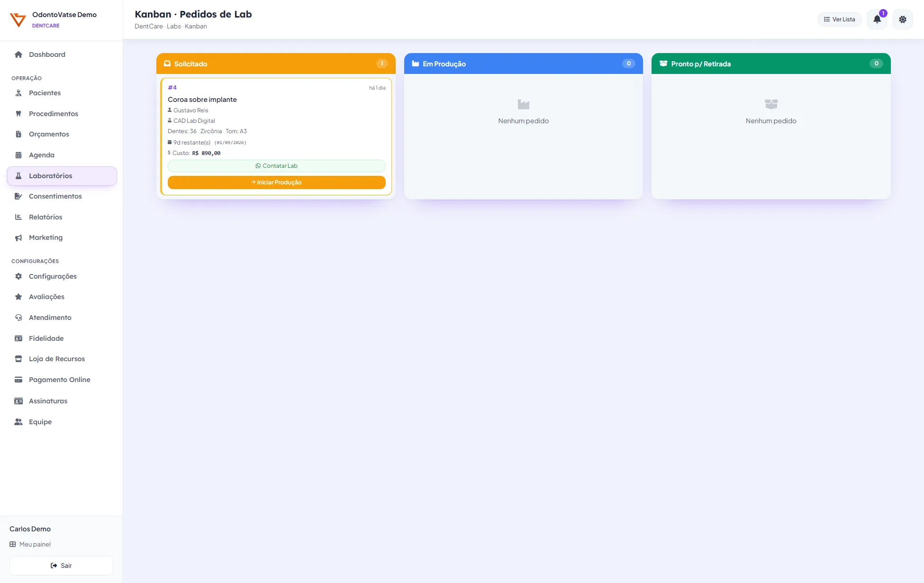Open the Dashboard menu item
This screenshot has width=924, height=583.
tap(62, 55)
